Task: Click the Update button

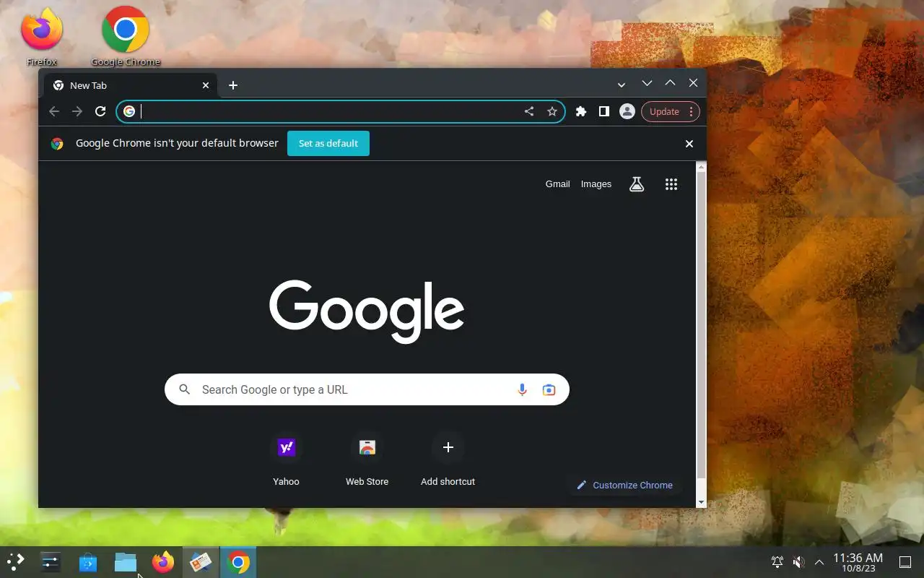Action: tap(664, 111)
